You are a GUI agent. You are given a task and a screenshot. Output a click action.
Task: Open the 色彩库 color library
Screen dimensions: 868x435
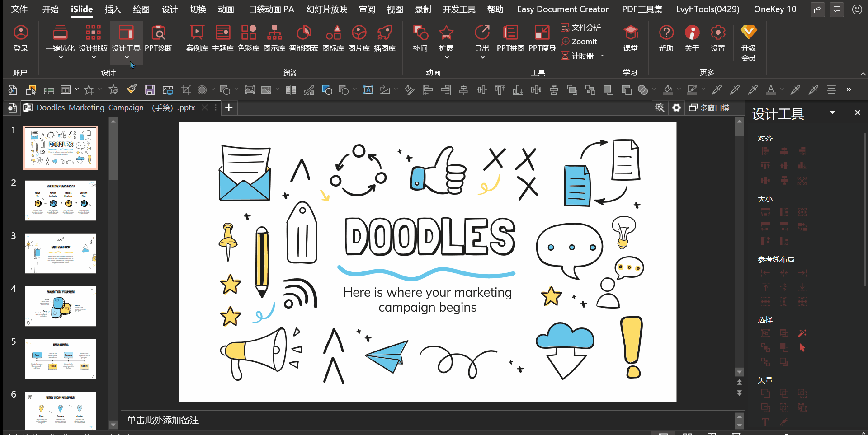coord(248,38)
